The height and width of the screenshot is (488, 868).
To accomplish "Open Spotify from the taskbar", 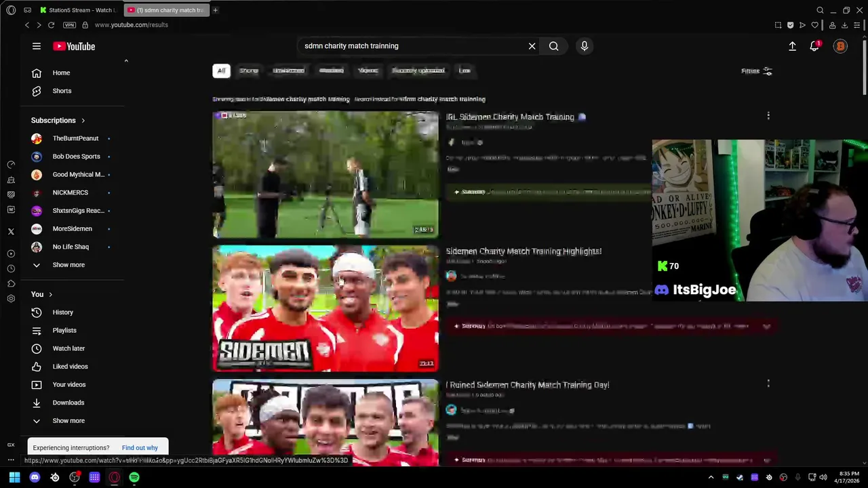I will pos(134,477).
